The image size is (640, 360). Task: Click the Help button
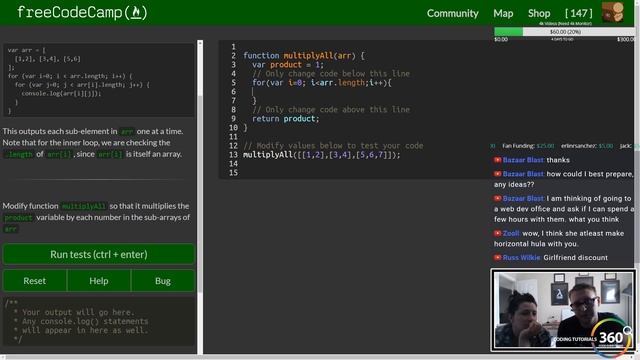click(x=99, y=281)
